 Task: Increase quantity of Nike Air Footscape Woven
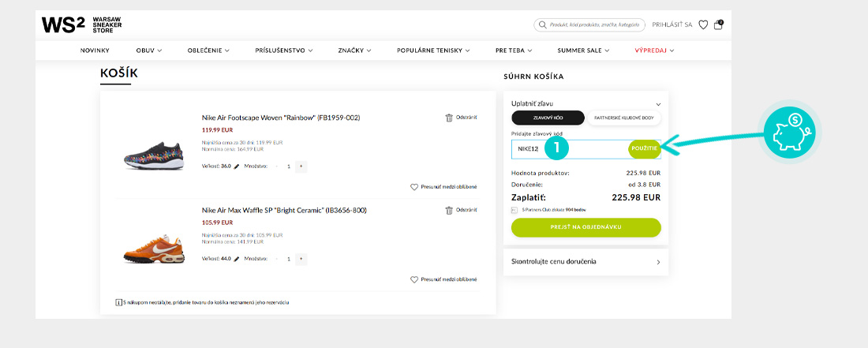301,167
